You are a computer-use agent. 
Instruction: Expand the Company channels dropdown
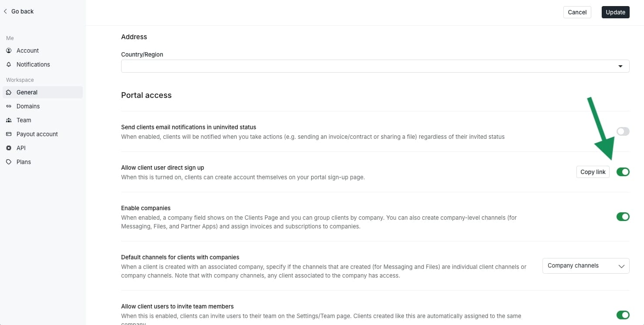pos(586,266)
